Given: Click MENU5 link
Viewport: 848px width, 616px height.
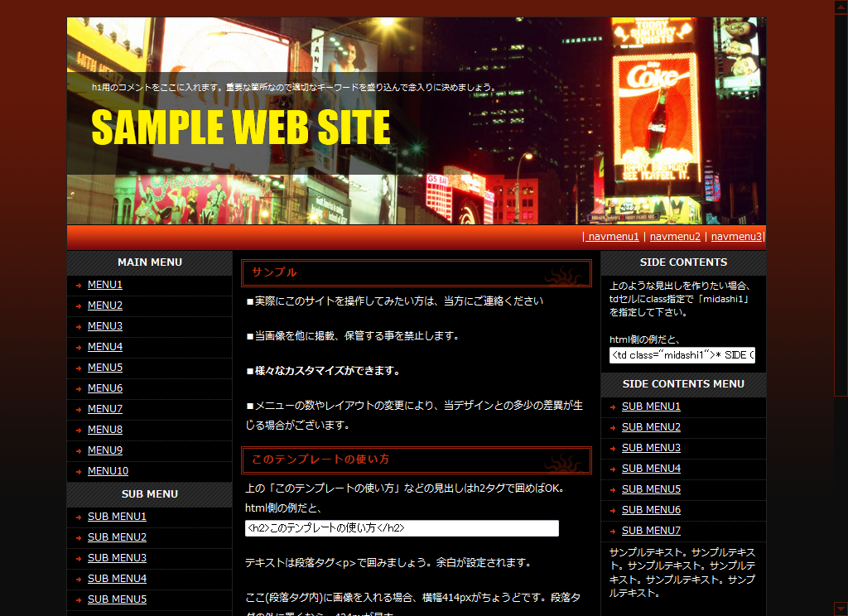Looking at the screenshot, I should click(x=105, y=368).
